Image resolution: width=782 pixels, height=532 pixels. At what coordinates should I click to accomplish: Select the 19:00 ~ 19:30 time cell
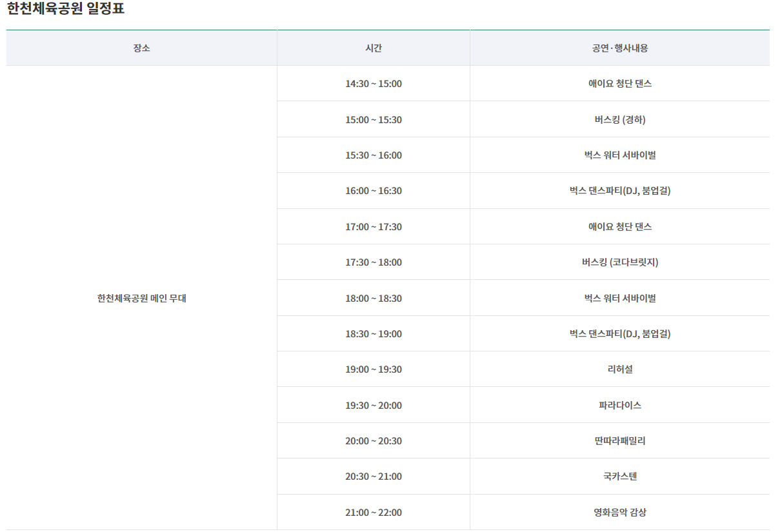(374, 369)
